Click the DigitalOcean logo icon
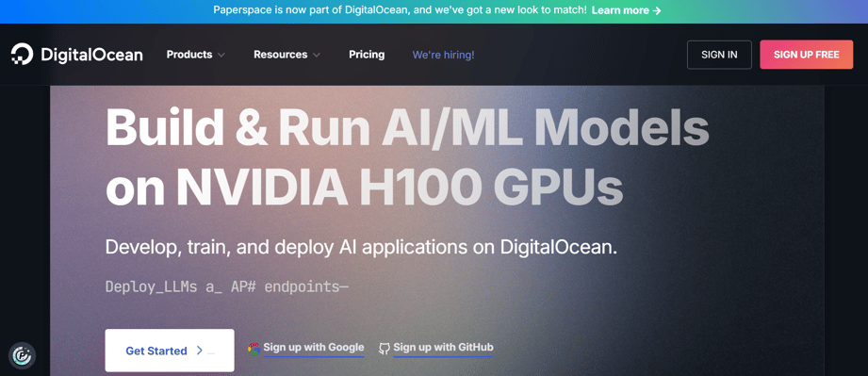The image size is (868, 376). (x=22, y=55)
